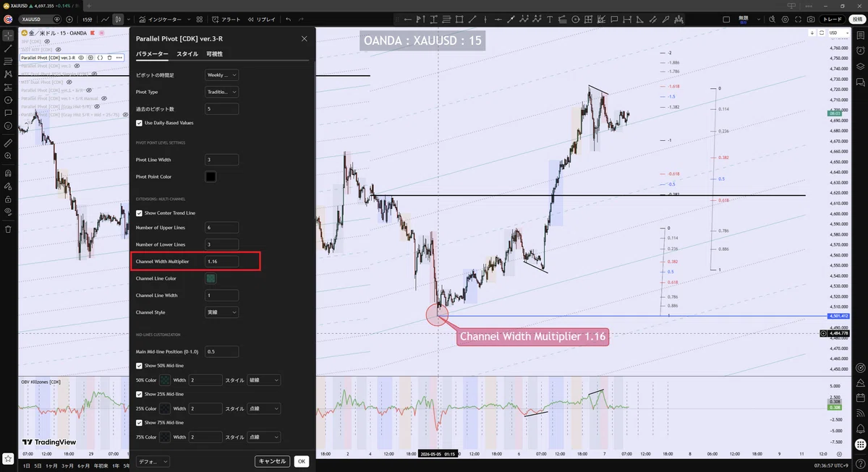The image size is (868, 472).
Task: Select the crosshair cursor tool in left toolbar
Action: [8, 35]
